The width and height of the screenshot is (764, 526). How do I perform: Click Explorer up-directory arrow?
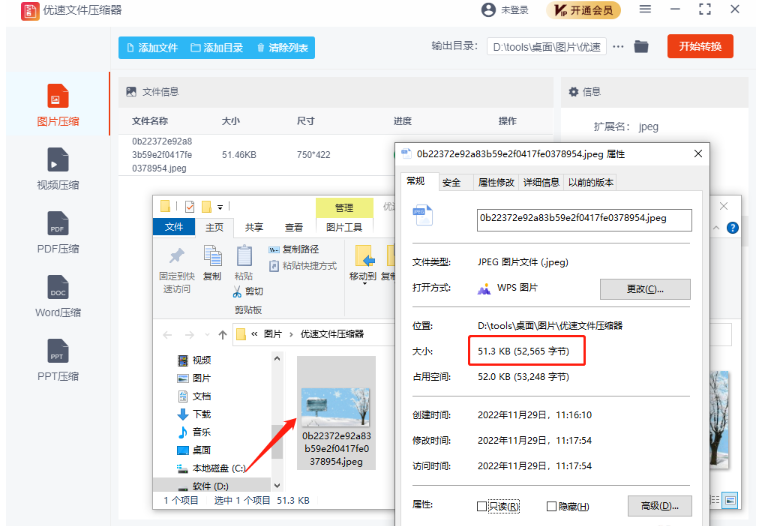[223, 335]
